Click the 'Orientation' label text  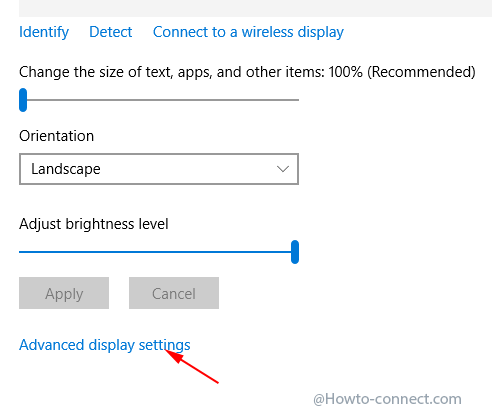pyautogui.click(x=57, y=136)
